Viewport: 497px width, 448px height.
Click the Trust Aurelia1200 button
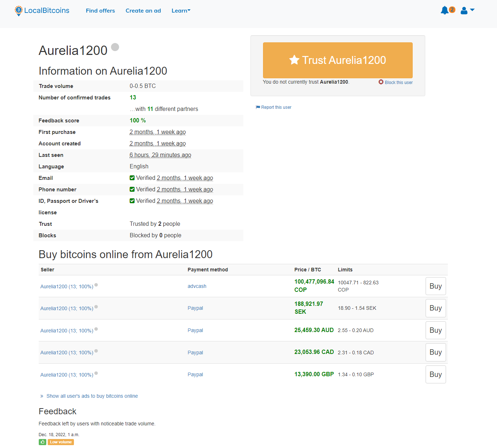point(338,60)
